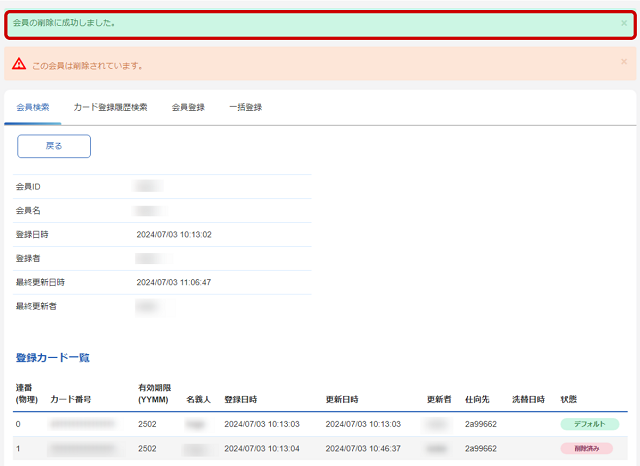Click the 登録日時 column header in card table
The height and width of the screenshot is (466, 640).
pos(240,399)
